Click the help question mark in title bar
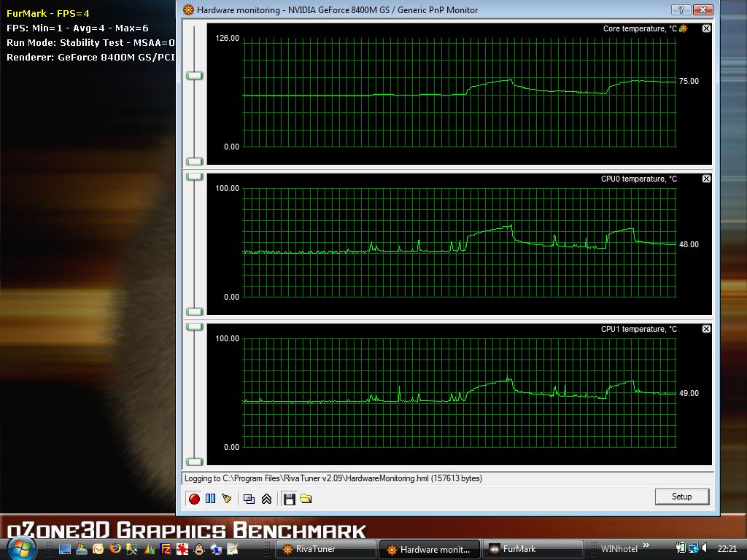This screenshot has width=747, height=560. pos(681,9)
